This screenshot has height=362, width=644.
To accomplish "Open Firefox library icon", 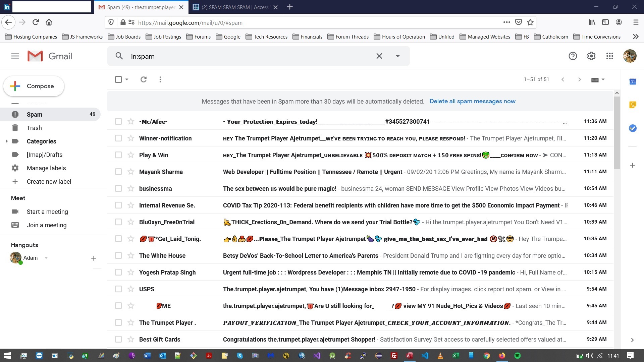I will (592, 22).
